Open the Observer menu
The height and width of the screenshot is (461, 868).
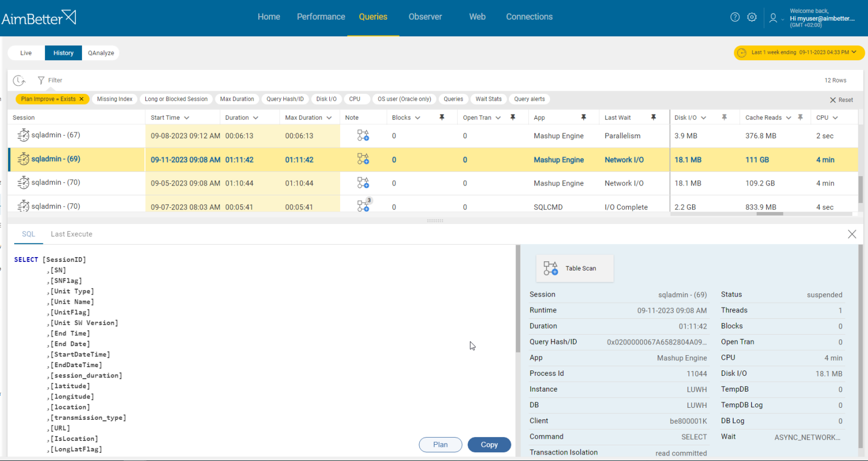click(x=425, y=17)
